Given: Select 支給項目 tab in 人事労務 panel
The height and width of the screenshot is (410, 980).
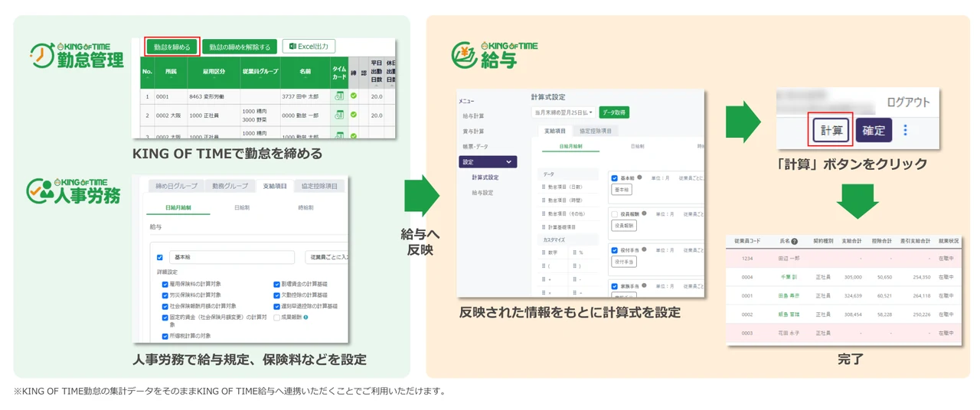Looking at the screenshot, I should coord(275,186).
